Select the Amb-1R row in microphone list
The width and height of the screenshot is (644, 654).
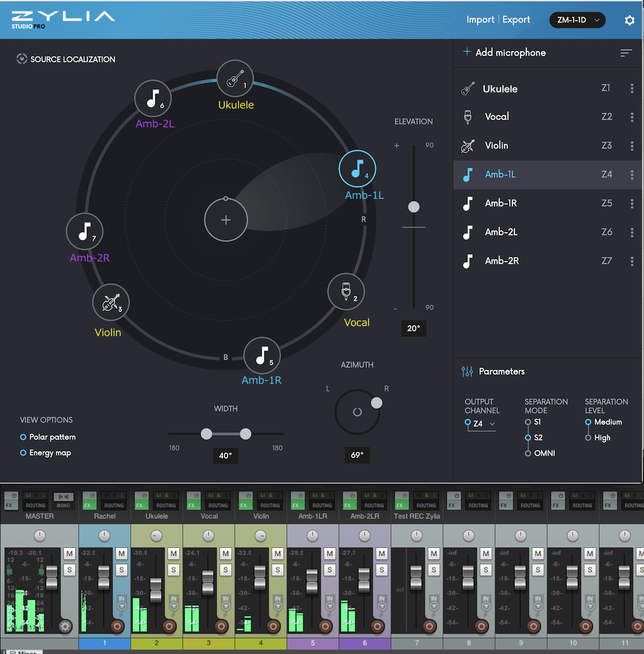click(x=547, y=204)
